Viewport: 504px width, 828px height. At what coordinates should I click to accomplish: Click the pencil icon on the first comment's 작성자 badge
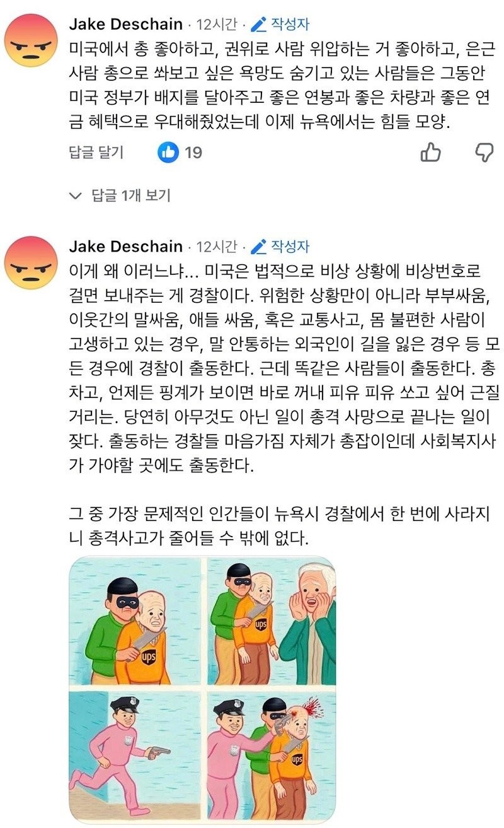258,25
